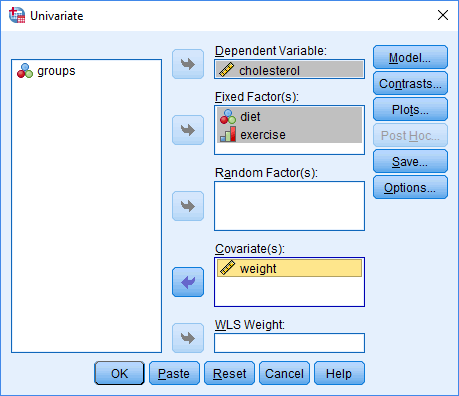Click OK to run the analysis
This screenshot has width=459, height=396.
coord(119,373)
